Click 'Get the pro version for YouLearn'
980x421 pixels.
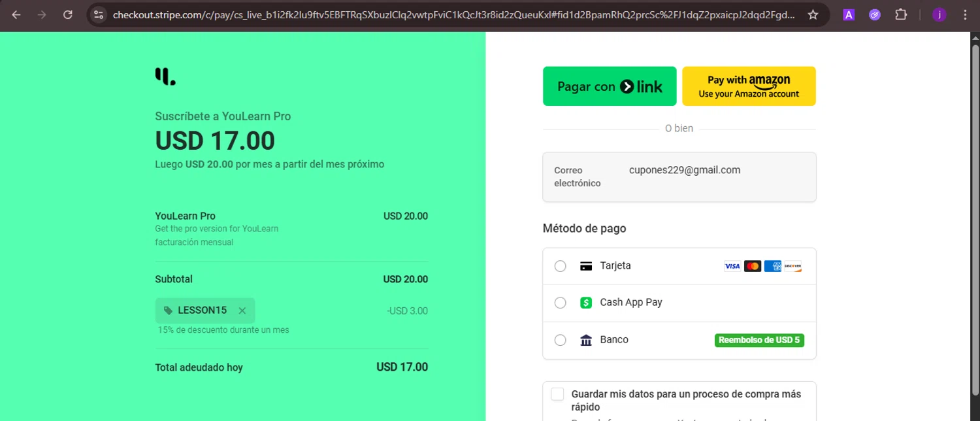(x=217, y=229)
